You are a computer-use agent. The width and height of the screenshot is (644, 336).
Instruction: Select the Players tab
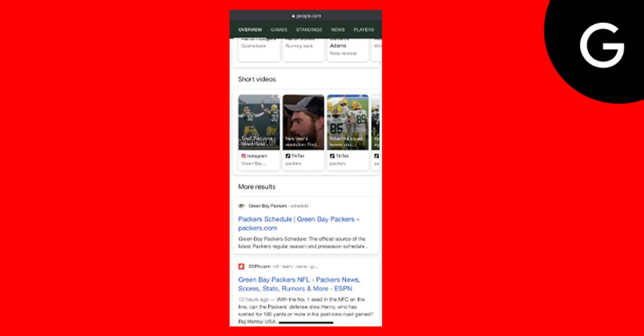coord(364,30)
